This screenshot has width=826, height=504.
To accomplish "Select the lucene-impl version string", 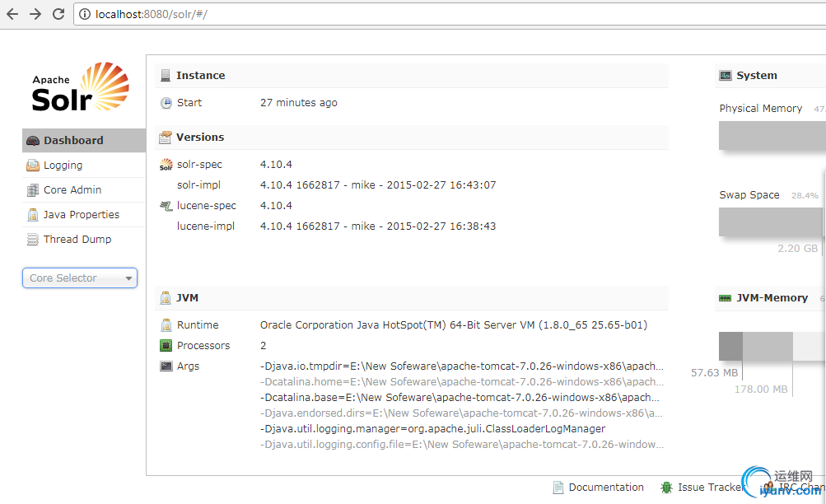I will click(x=378, y=226).
